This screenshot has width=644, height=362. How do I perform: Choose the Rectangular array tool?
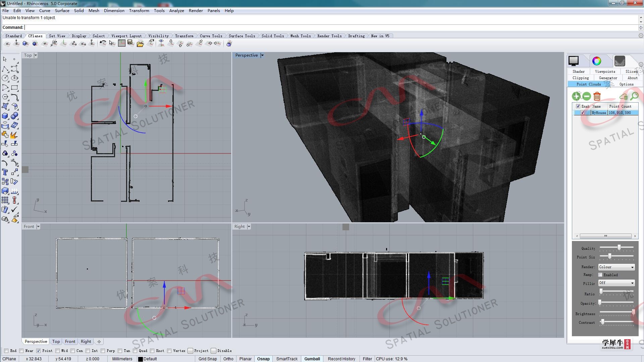tap(5, 200)
